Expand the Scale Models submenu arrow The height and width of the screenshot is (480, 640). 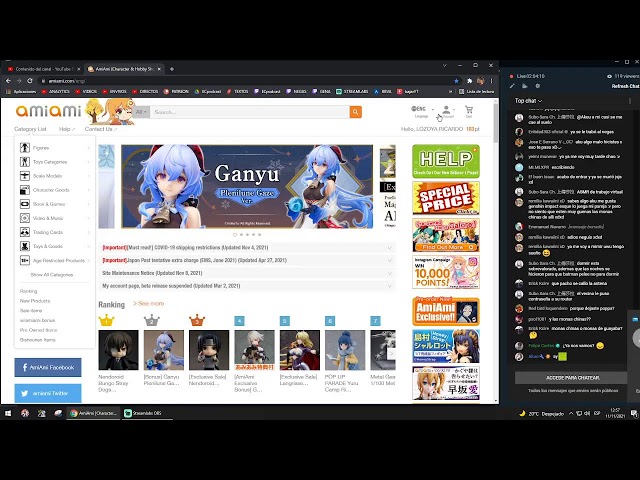tap(88, 176)
